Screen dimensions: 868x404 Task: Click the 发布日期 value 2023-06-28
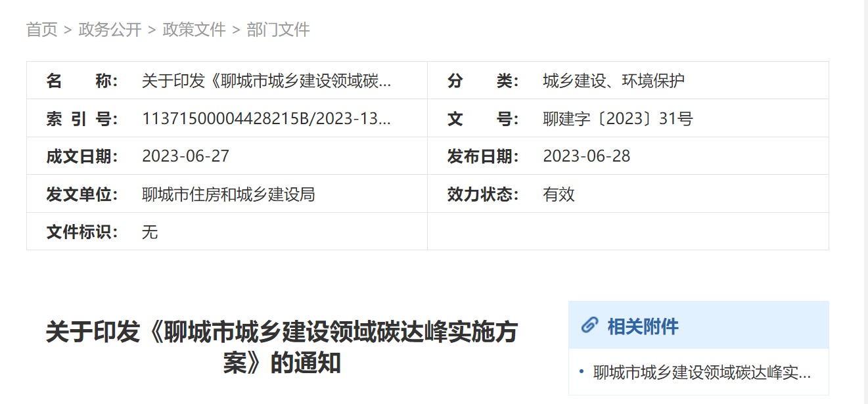coord(586,156)
